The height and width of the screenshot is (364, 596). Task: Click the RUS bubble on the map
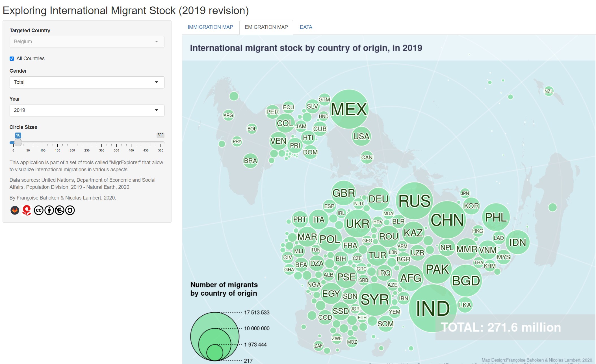pos(414,201)
